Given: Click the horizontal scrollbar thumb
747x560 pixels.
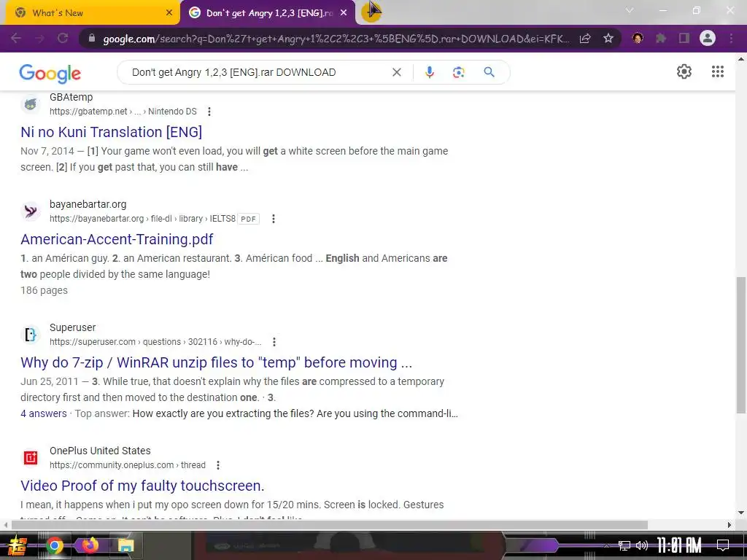Looking at the screenshot, I should pos(330,525).
